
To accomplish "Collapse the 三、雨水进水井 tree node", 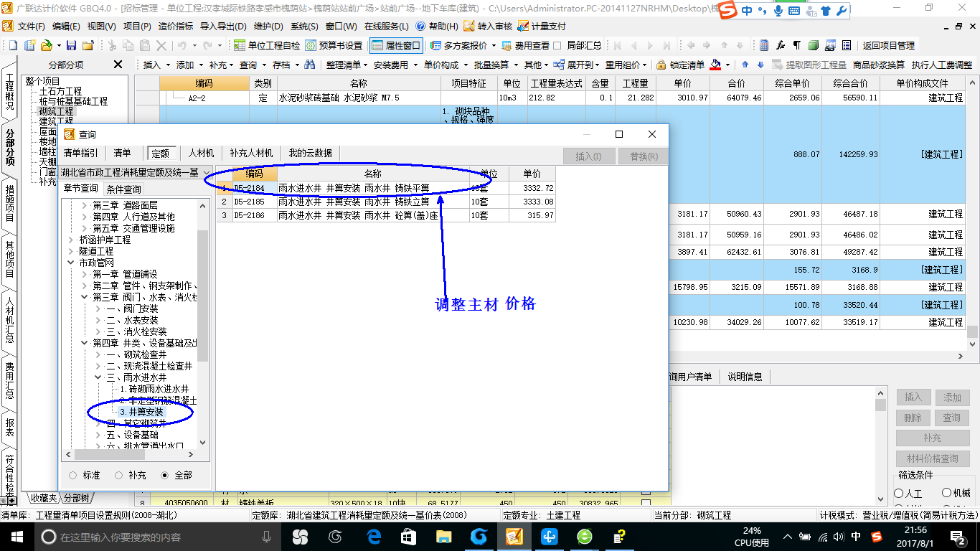I will [x=98, y=377].
